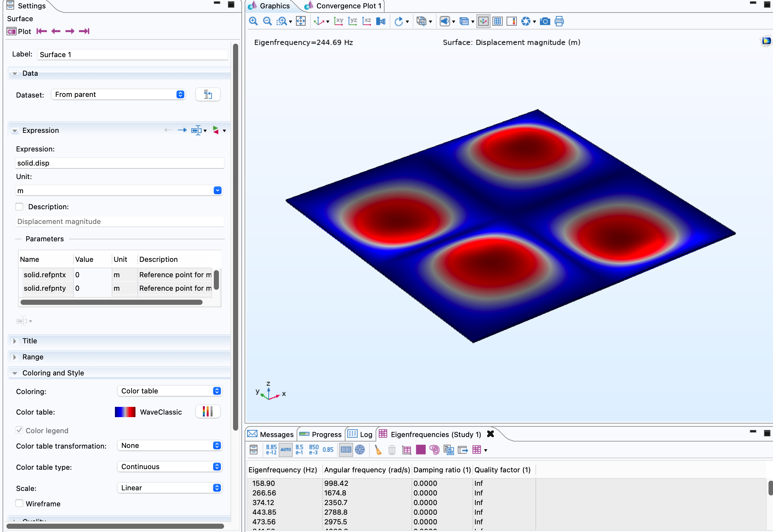Plot the last solution
The width and height of the screenshot is (773, 532).
[x=84, y=31]
